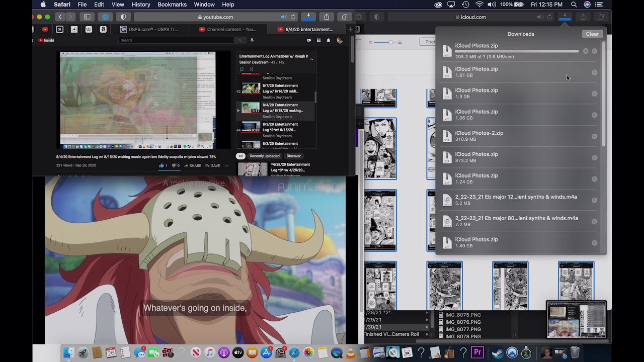Click the ad blocker extension icon

105,17
